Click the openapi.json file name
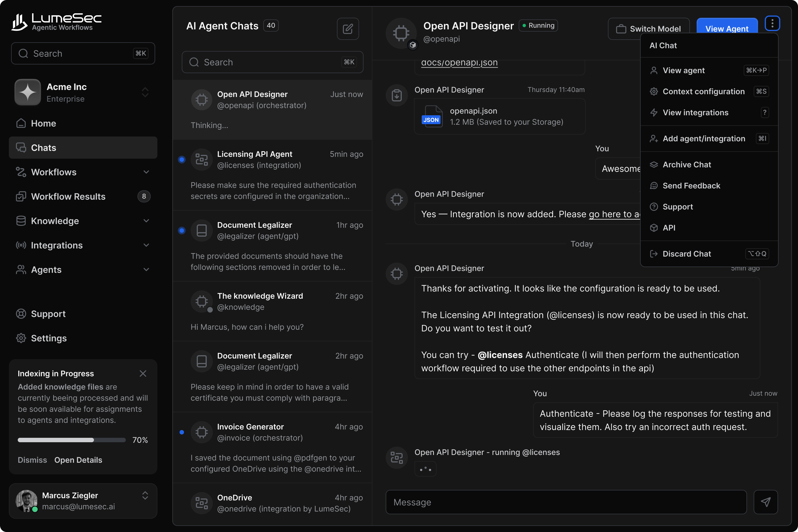The height and width of the screenshot is (532, 798). (473, 111)
